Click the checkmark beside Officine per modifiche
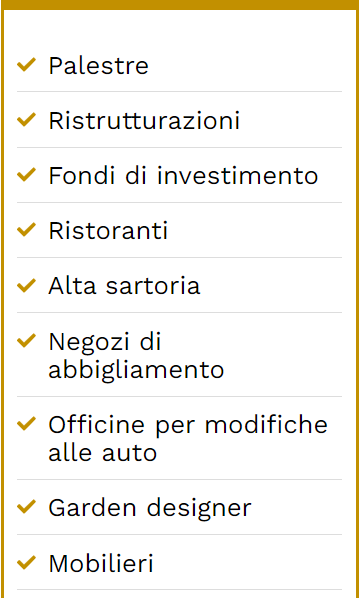364x598 pixels. pyautogui.click(x=26, y=423)
